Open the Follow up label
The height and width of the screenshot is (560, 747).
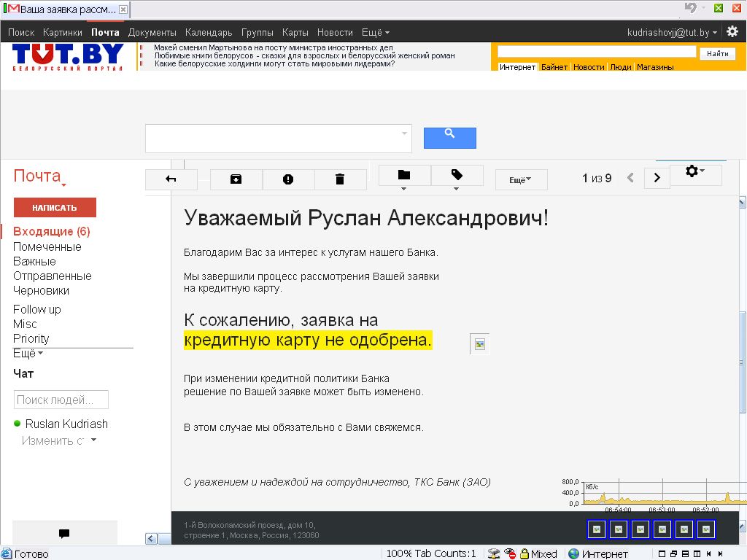pyautogui.click(x=37, y=309)
